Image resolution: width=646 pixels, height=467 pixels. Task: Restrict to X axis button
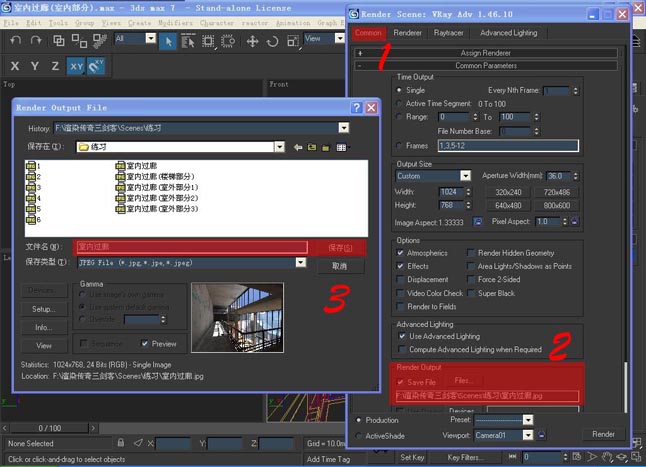tap(15, 66)
